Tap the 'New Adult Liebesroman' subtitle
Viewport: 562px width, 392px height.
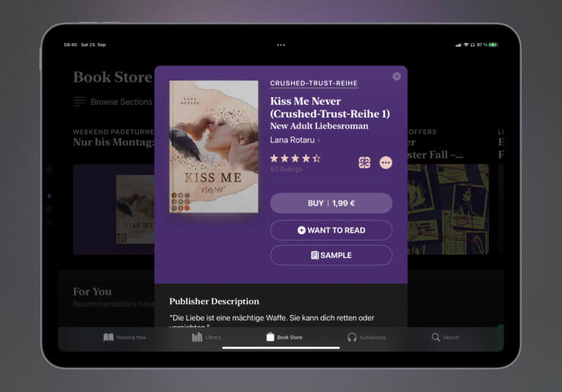coord(319,126)
